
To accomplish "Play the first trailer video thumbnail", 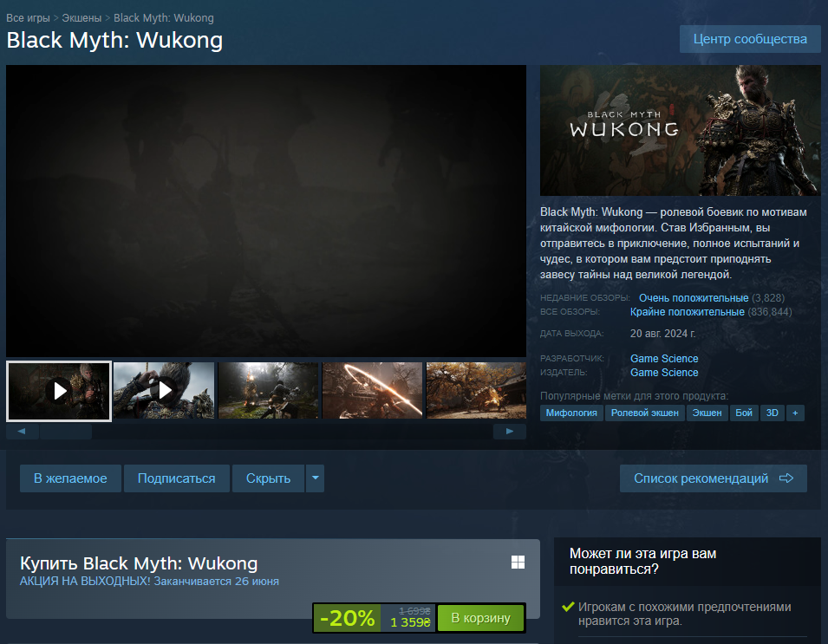I will click(59, 391).
